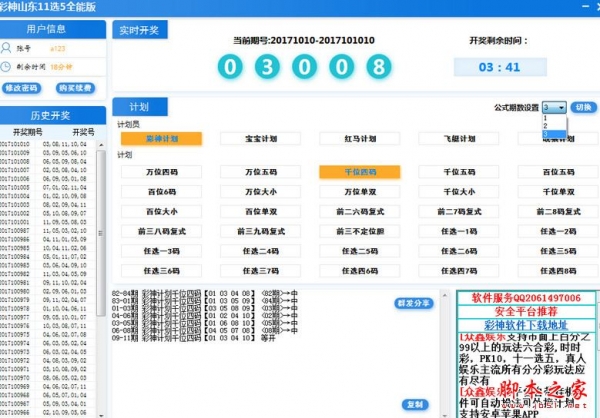Choose the 任选二4码 plan
This screenshot has height=418, width=600.
coord(261,251)
